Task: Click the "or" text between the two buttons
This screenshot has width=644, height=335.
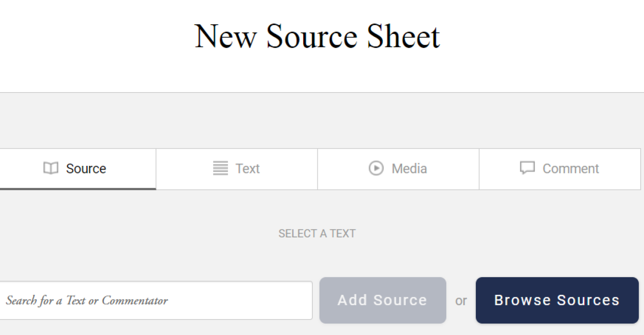Action: (x=461, y=300)
